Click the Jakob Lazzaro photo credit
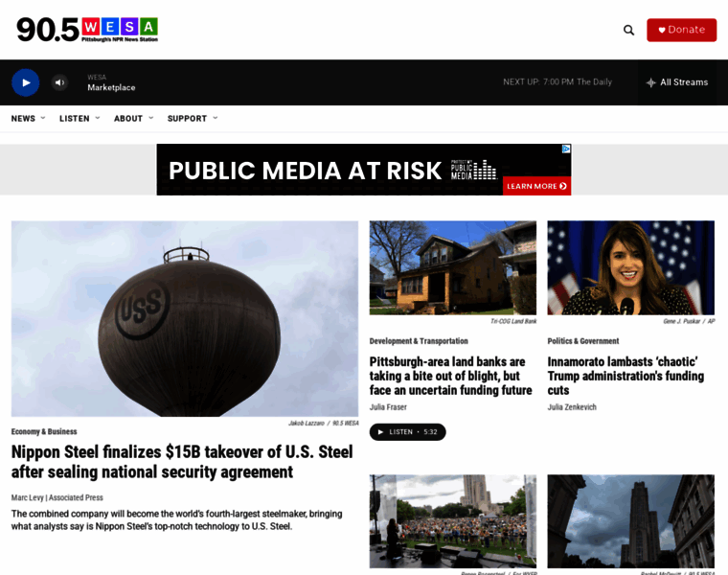This screenshot has width=728, height=575. (x=323, y=424)
